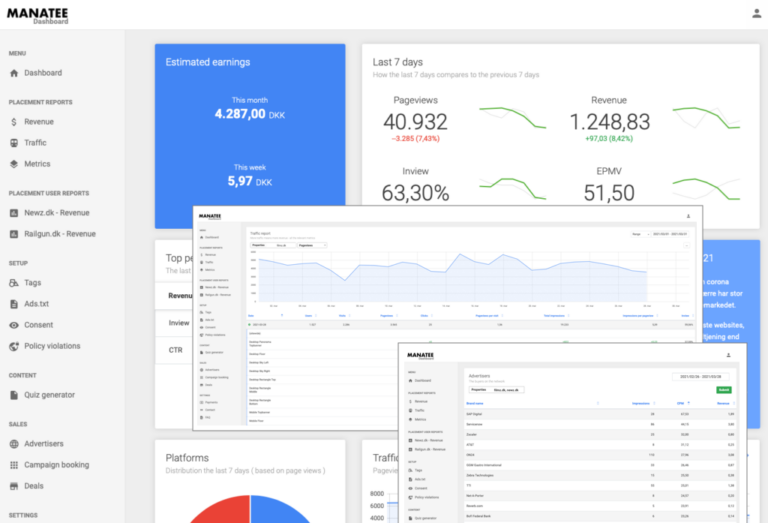The height and width of the screenshot is (523, 768).
Task: Click the MANATEE Dashboard logo at top left
Action: pos(39,15)
